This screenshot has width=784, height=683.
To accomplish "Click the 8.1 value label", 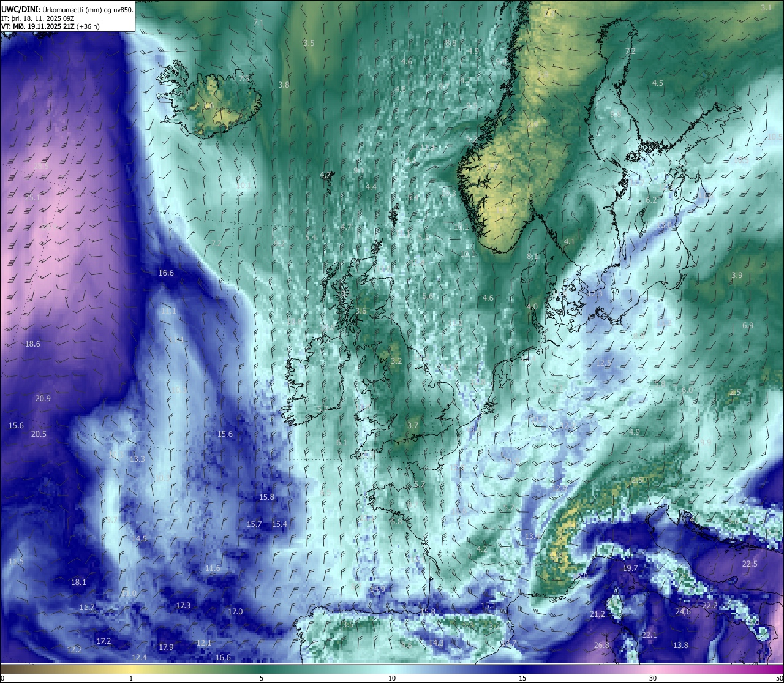I will 532,256.
